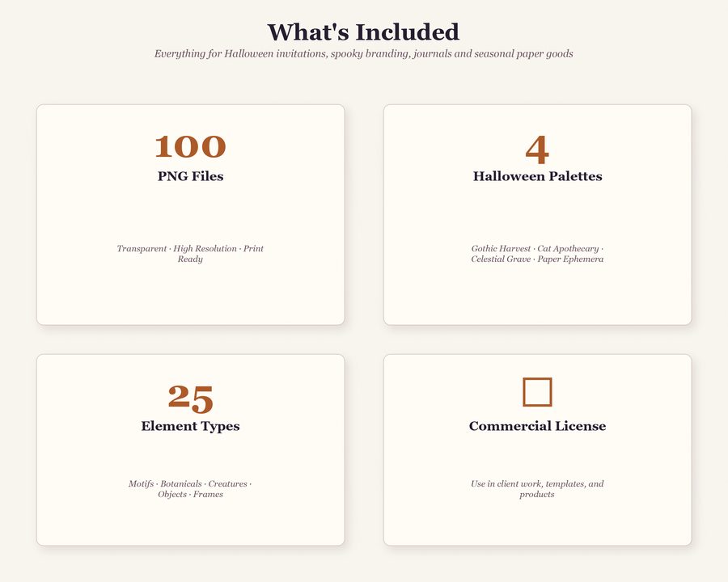Click the square icon above Commercial License
Viewport: 728px width, 582px height.
pos(537,392)
